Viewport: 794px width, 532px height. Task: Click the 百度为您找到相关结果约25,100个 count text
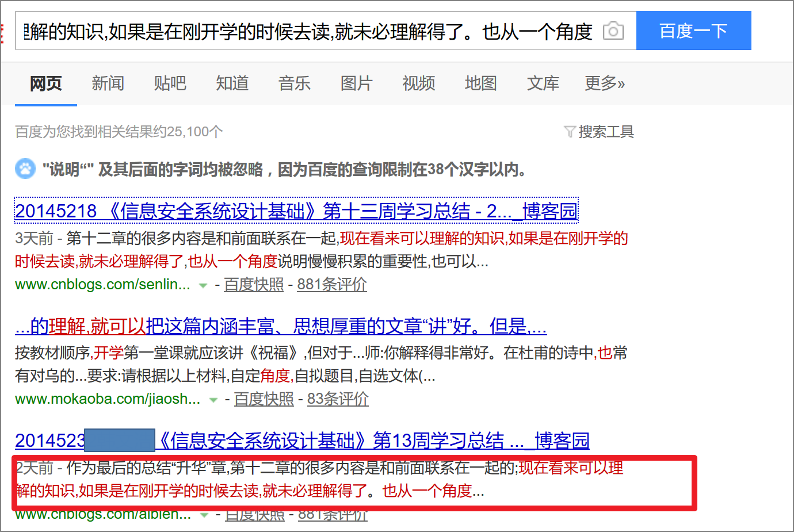(119, 132)
